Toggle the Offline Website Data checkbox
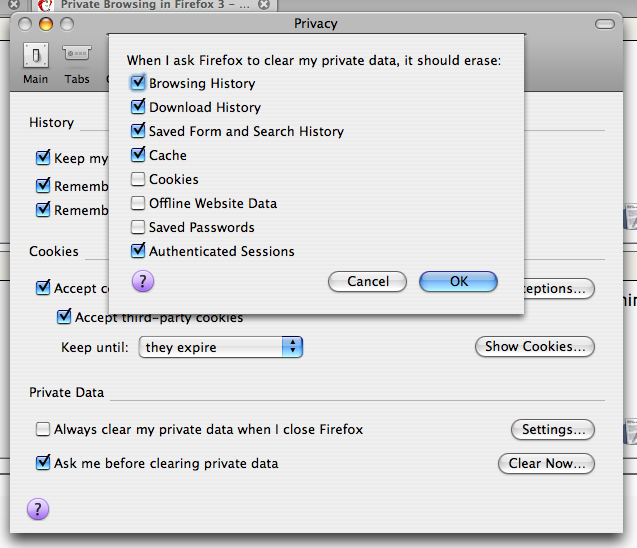The width and height of the screenshot is (637, 548). pyautogui.click(x=138, y=203)
